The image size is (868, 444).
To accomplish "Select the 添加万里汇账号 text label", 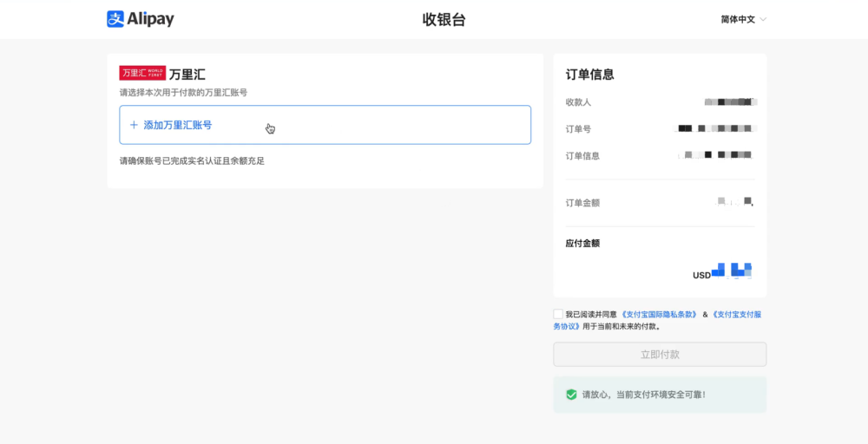I will (178, 125).
